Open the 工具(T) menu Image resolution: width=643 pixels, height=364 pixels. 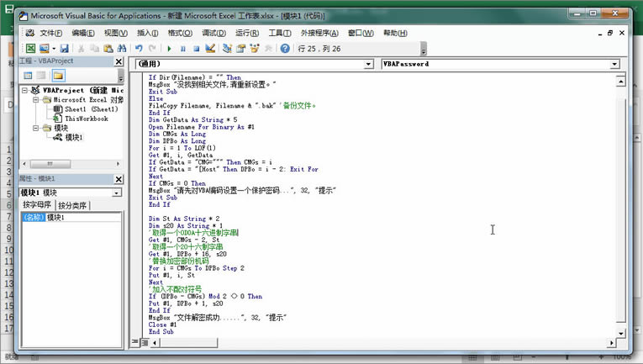point(280,33)
